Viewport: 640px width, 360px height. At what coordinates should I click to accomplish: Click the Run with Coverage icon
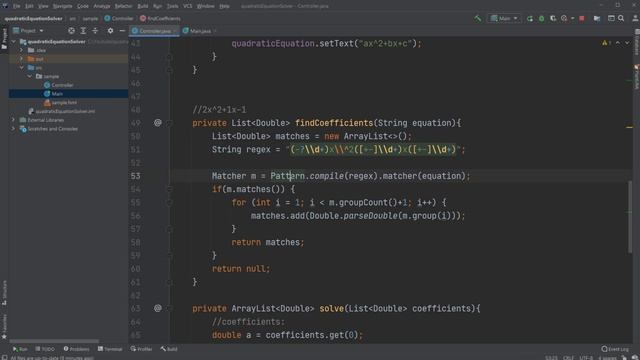point(553,18)
